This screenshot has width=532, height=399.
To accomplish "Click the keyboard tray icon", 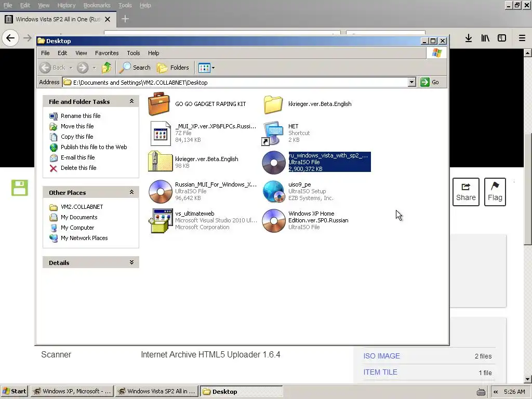I will point(481,392).
